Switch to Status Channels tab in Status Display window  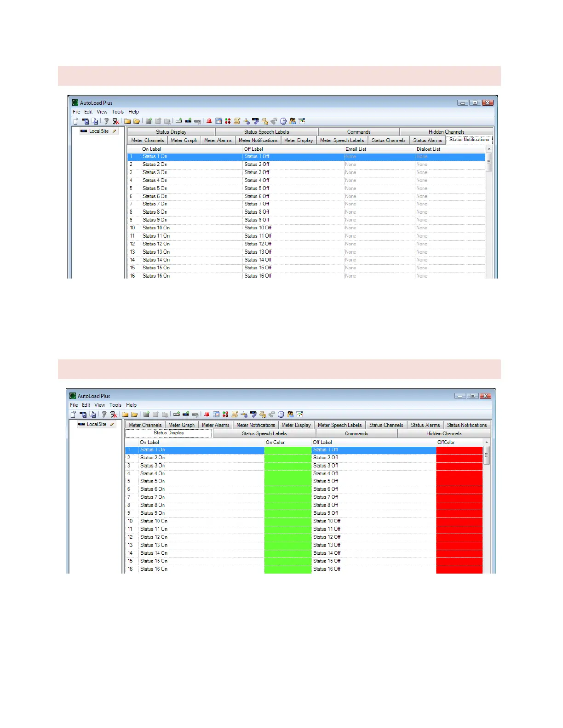pyautogui.click(x=386, y=425)
